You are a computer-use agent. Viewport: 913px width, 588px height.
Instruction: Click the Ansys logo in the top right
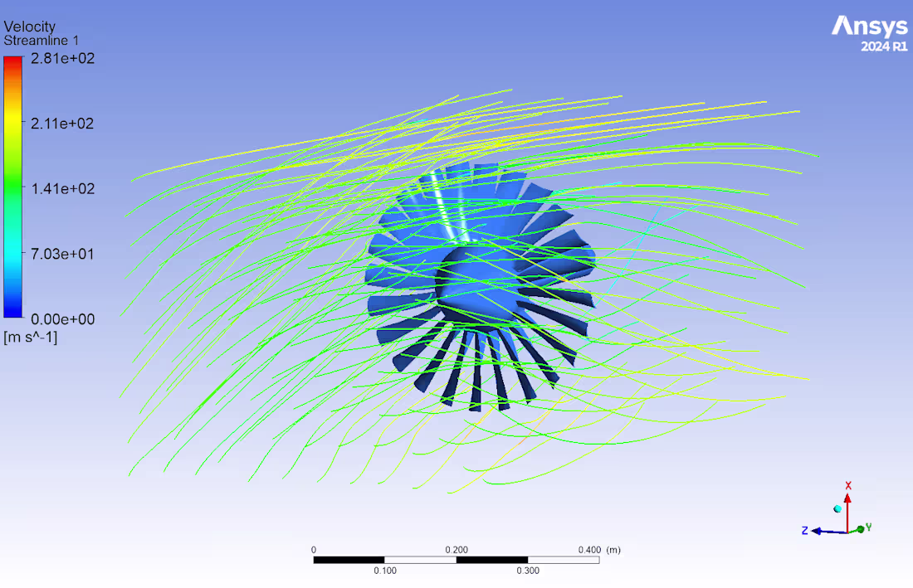pyautogui.click(x=869, y=26)
